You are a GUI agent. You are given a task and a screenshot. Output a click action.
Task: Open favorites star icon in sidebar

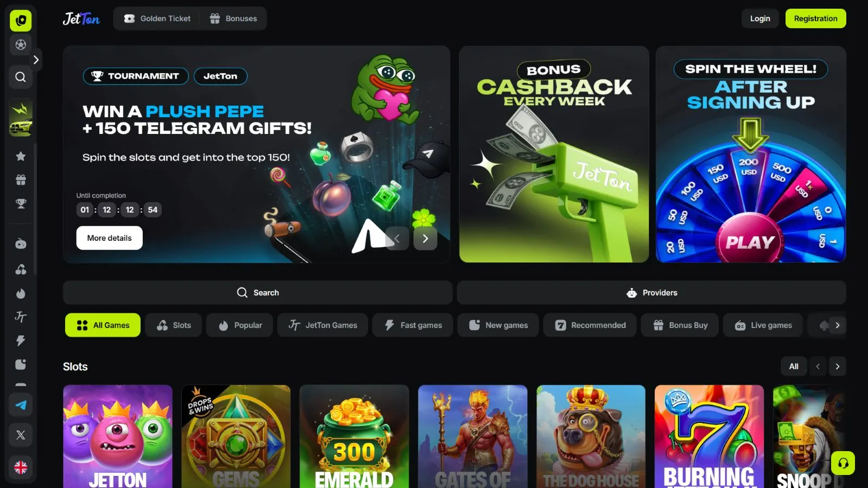[21, 156]
